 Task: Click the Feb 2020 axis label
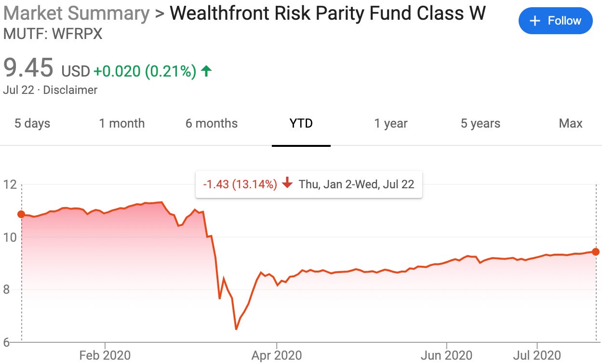(x=105, y=356)
